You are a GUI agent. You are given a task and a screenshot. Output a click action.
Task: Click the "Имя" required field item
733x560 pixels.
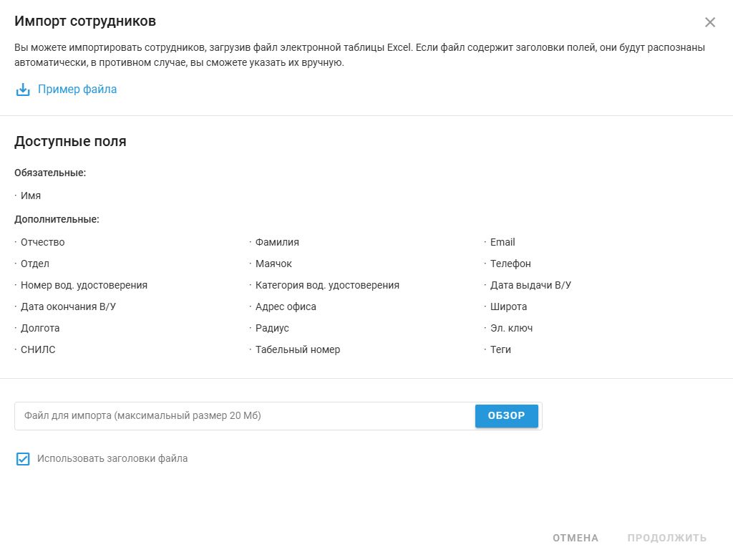click(x=31, y=195)
